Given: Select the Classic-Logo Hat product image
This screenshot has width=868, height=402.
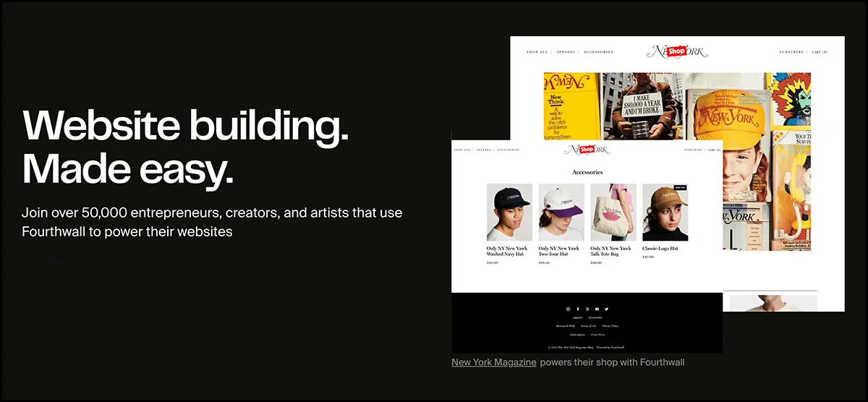Looking at the screenshot, I should pyautogui.click(x=665, y=212).
